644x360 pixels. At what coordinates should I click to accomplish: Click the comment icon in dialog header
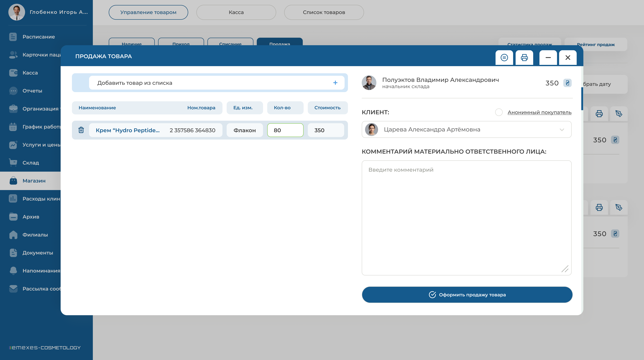[x=504, y=58]
